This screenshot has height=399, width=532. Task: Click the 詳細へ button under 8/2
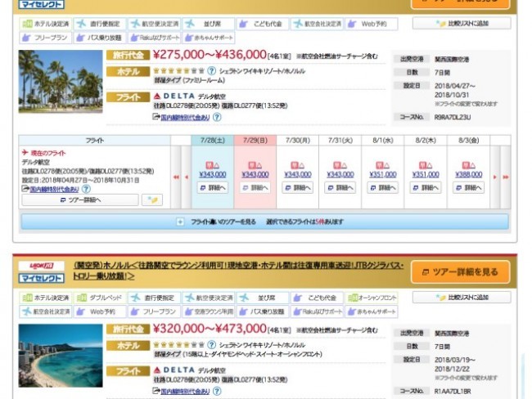pyautogui.click(x=426, y=187)
